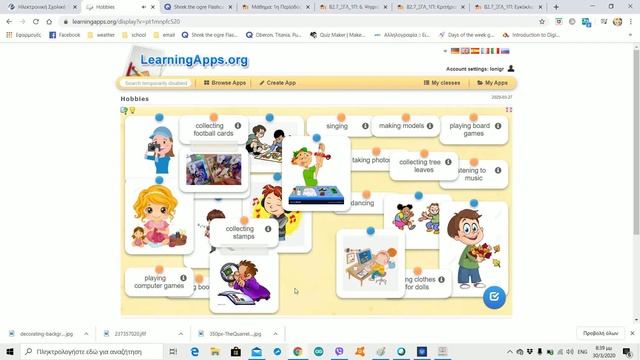Switch to 'Shrek the ogre Flashc...' tab
The width and height of the screenshot is (640, 360).
[x=198, y=7]
